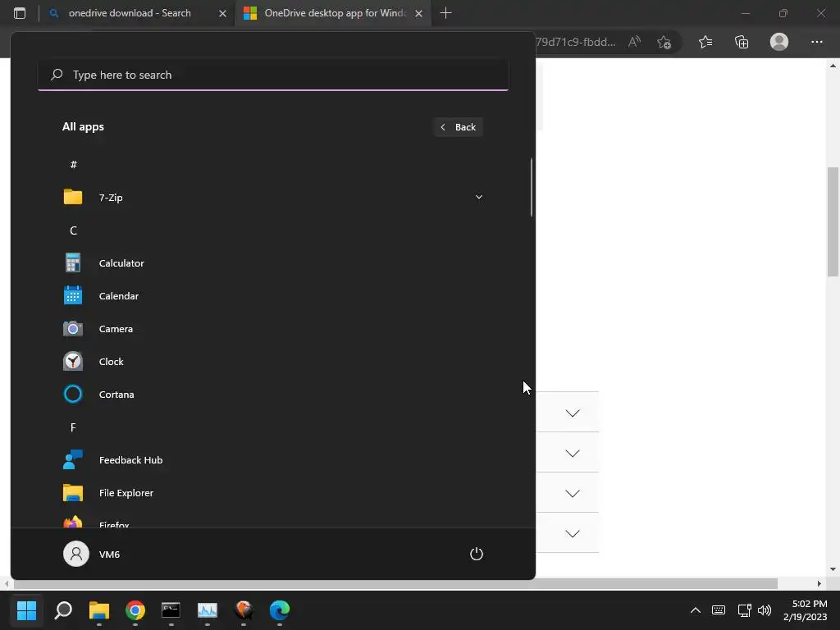
Task: Click the horizontal scrollbar of the webpage
Action: 396,583
